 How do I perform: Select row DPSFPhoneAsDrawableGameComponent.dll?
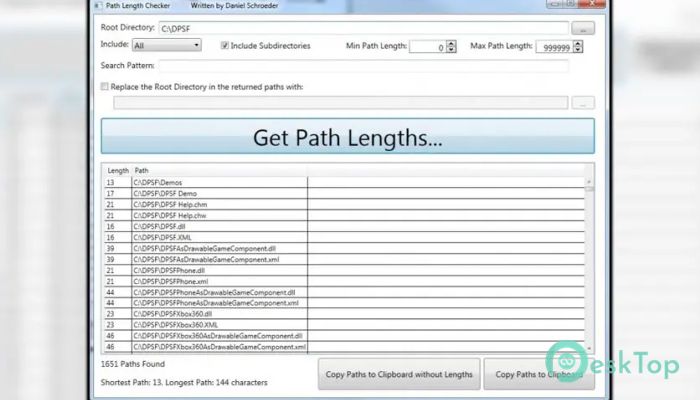coord(344,292)
